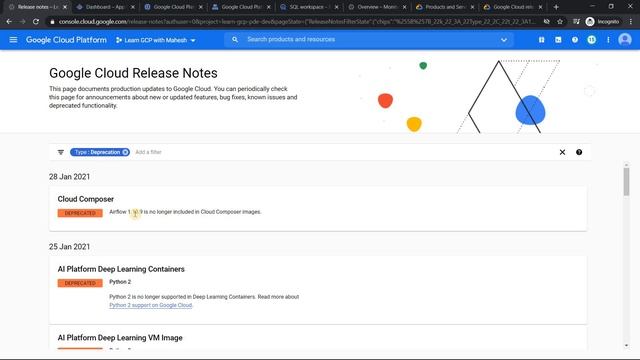This screenshot has height=360, width=640.
Task: Click the filter list icon
Action: (60, 152)
